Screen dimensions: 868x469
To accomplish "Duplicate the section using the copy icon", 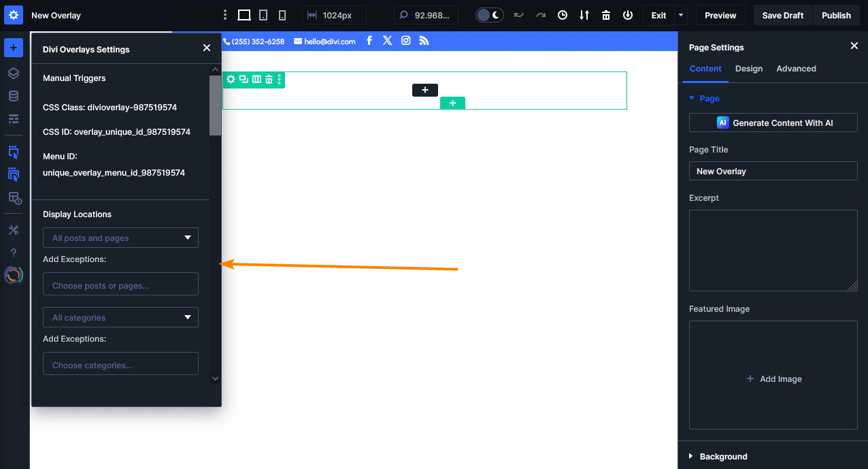I will (244, 79).
